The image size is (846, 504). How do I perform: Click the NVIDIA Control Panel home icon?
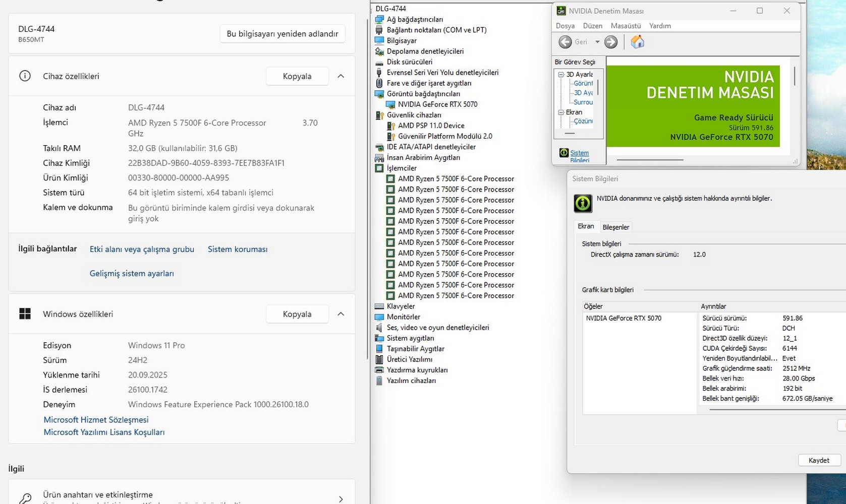point(637,42)
